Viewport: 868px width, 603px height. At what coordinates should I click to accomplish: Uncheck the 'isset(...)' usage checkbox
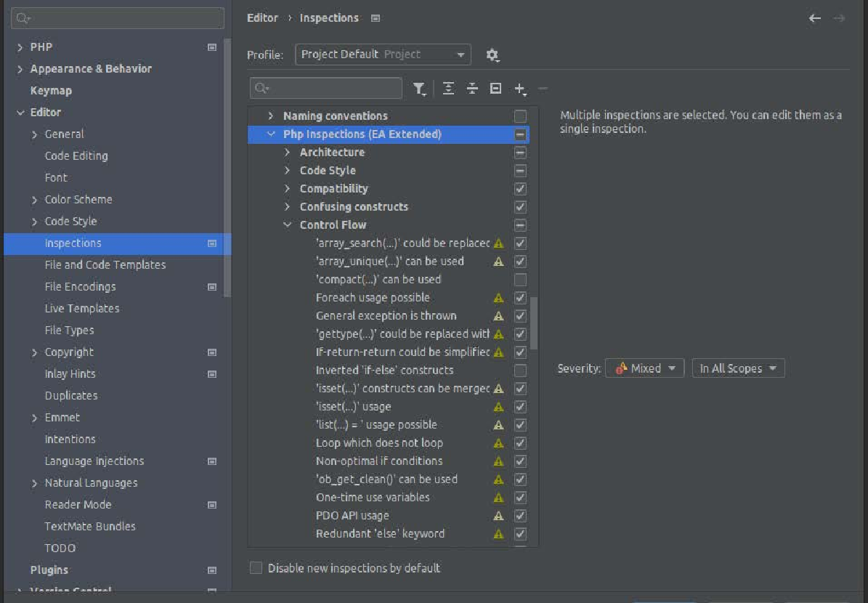coord(520,407)
